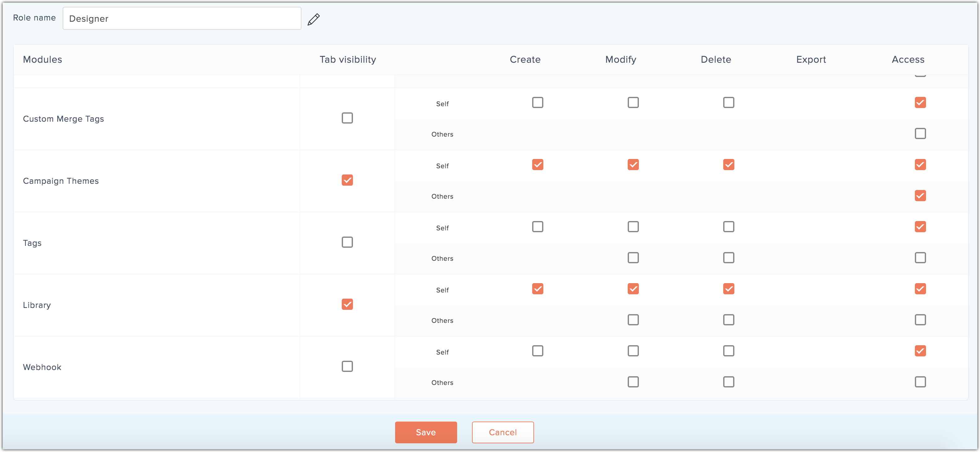Check Webhook Self Create checkbox

[537, 351]
